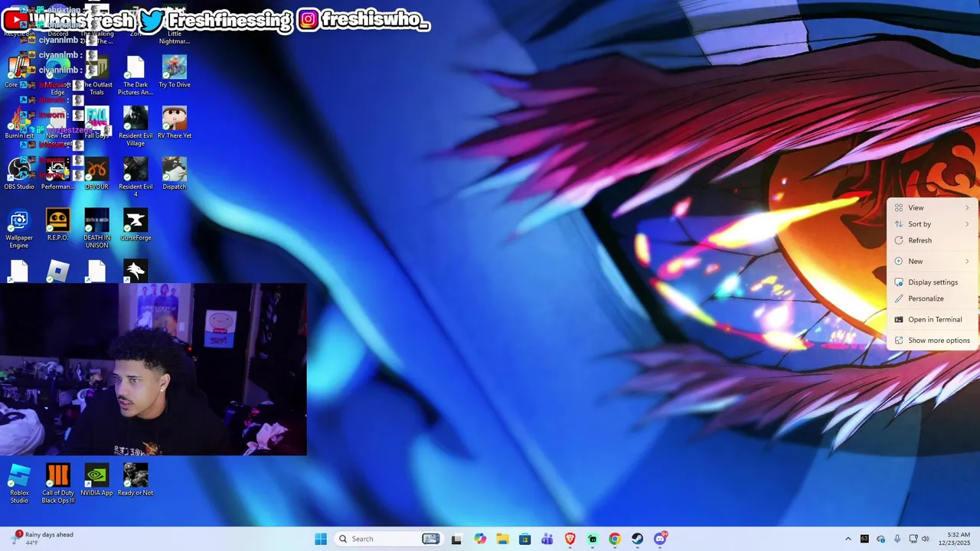
Task: Launch Fall Guys from the desktop
Action: tap(96, 123)
